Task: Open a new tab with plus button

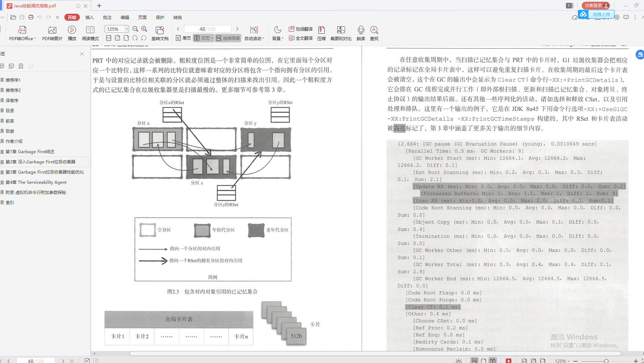Action: (x=99, y=6)
